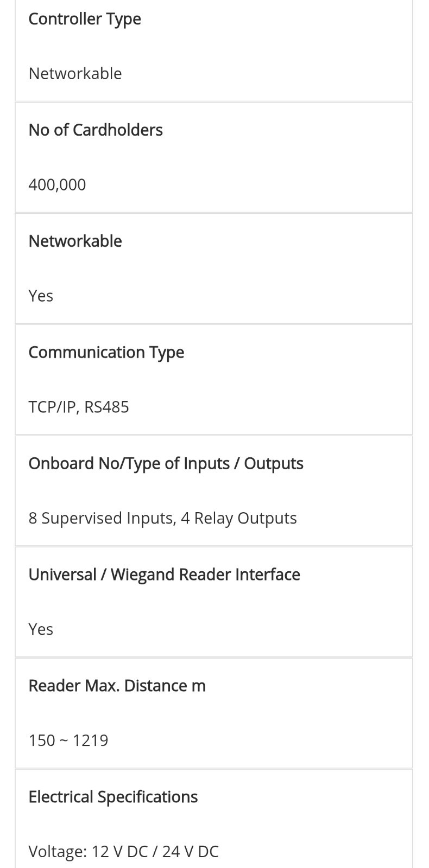Select the Voltage: 12 V DC / 24 V DC text

coord(123,852)
